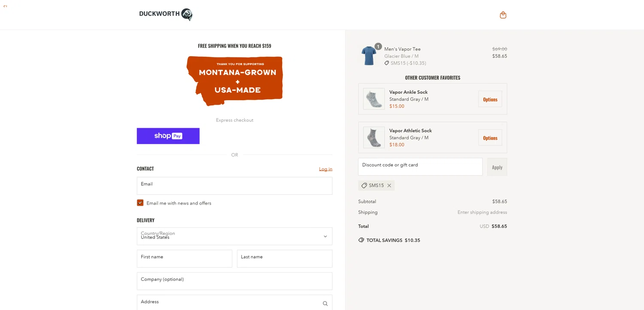Screen dimensions: 644x310
Task: Click the struck-through $69.00 price
Action: pyautogui.click(x=499, y=49)
